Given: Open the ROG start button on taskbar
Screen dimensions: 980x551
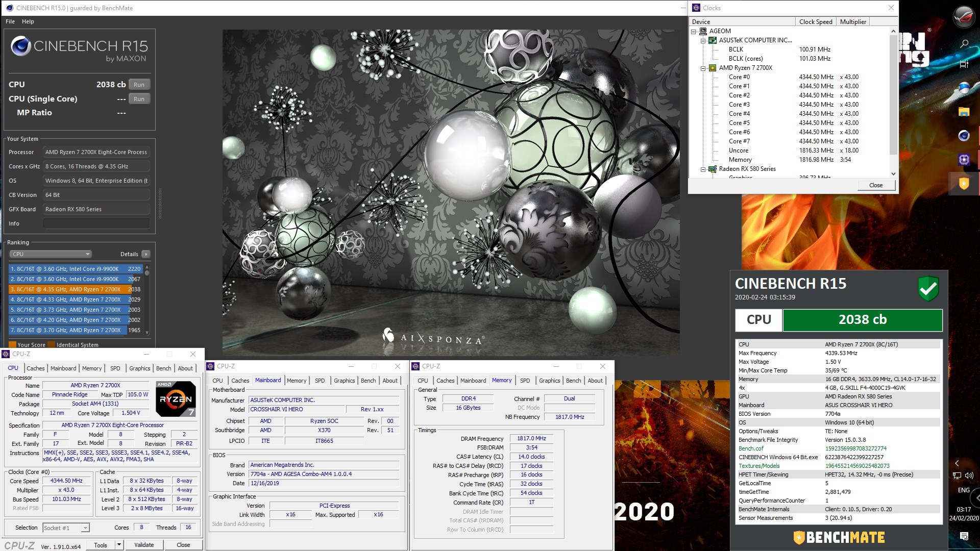Looking at the screenshot, I should pyautogui.click(x=964, y=16).
